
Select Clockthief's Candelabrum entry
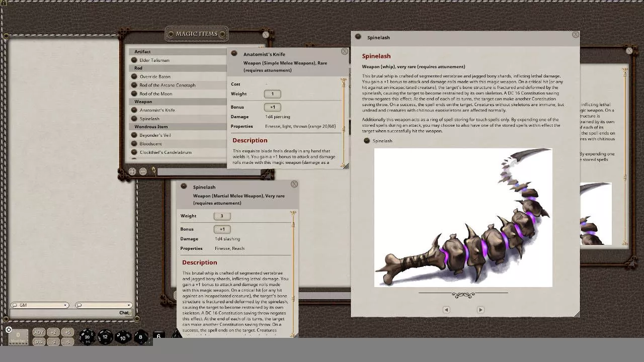[x=166, y=152]
